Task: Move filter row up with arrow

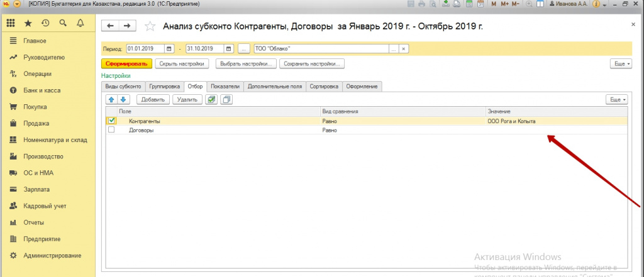Action: [x=111, y=99]
